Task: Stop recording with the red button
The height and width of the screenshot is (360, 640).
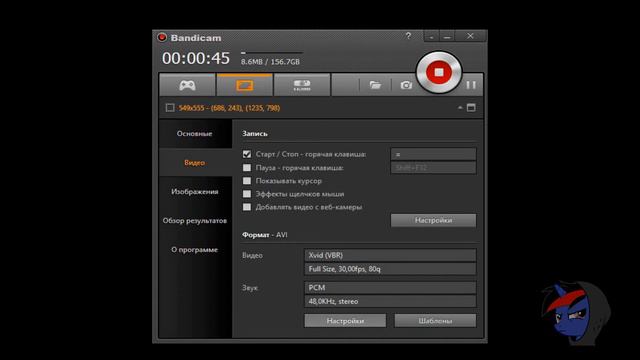Action: click(439, 72)
